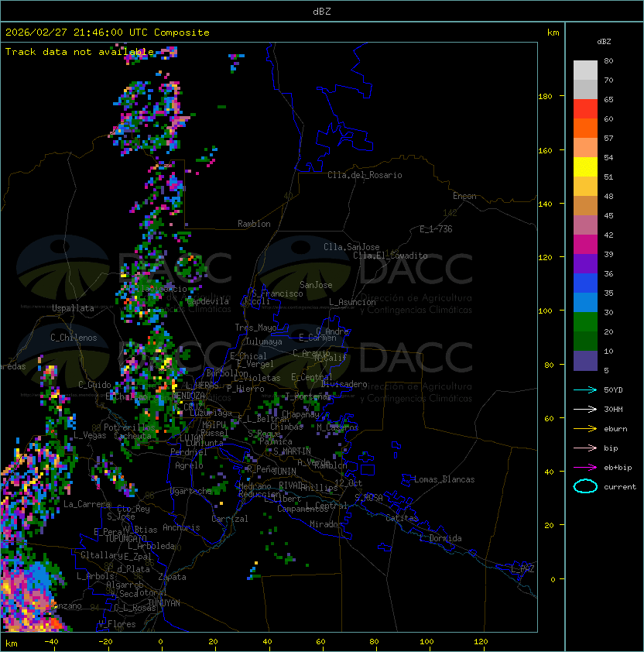
Task: Click the 'L_Asuncion' place label
Action: coord(352,302)
